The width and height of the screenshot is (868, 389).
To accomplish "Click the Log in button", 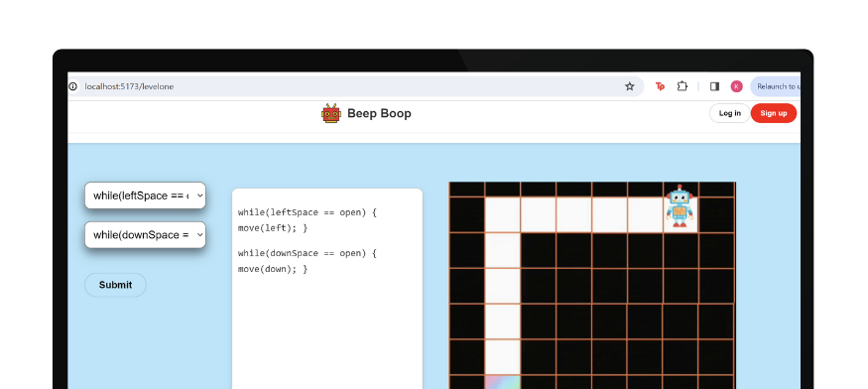I will pos(729,113).
